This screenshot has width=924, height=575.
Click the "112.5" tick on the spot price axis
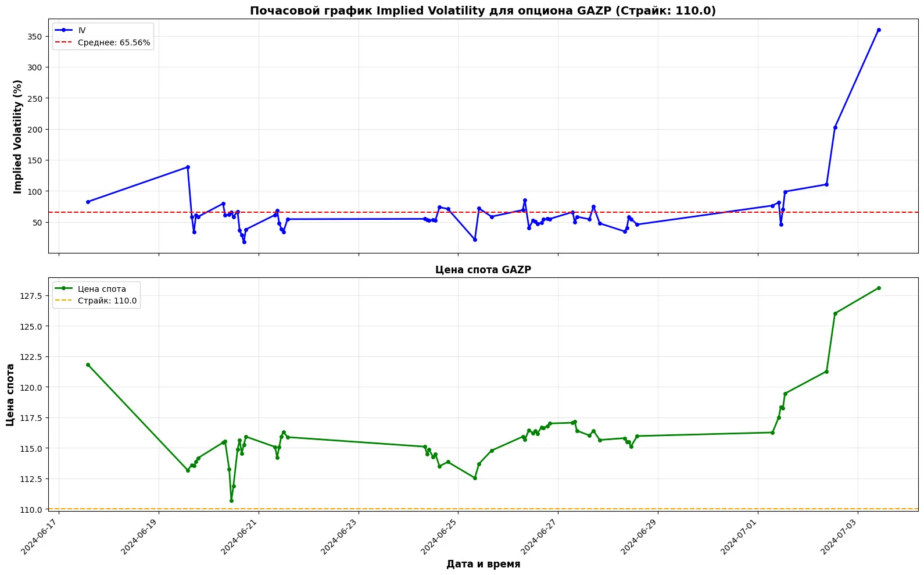[x=32, y=479]
